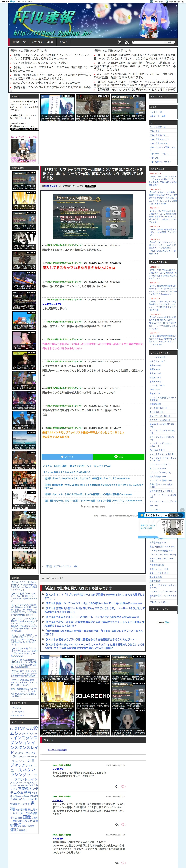Open the スレッド一覧 sidebar link

coord(156,112)
